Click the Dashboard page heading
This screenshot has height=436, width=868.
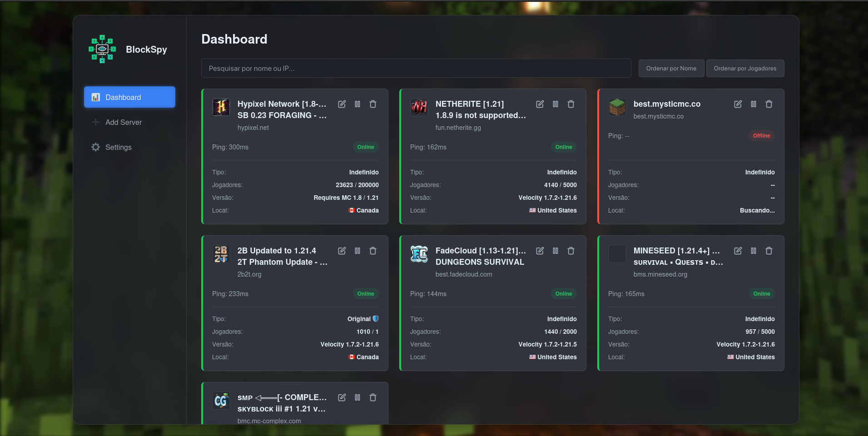pyautogui.click(x=234, y=39)
